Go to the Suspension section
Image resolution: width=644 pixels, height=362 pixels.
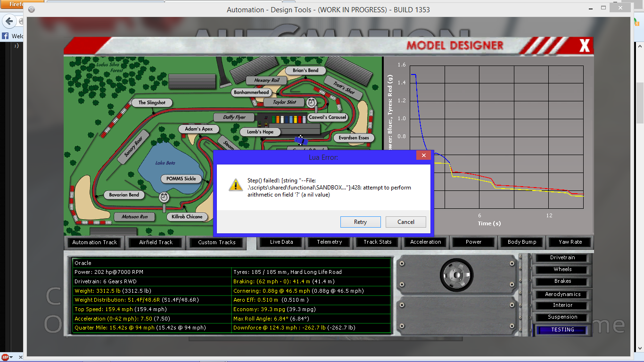coord(562,317)
